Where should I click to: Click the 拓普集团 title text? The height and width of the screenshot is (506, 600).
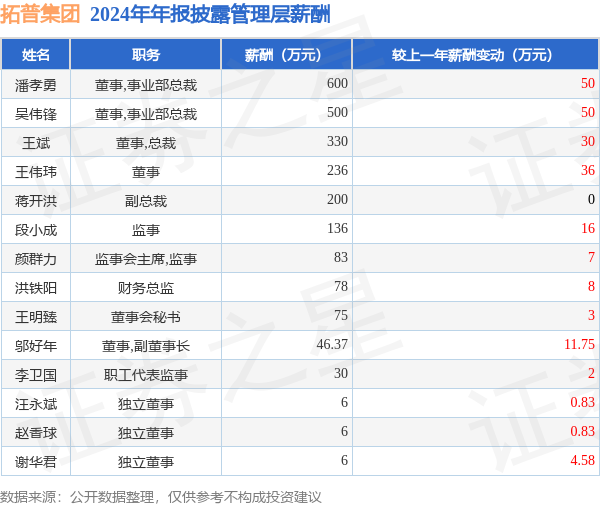(x=40, y=14)
